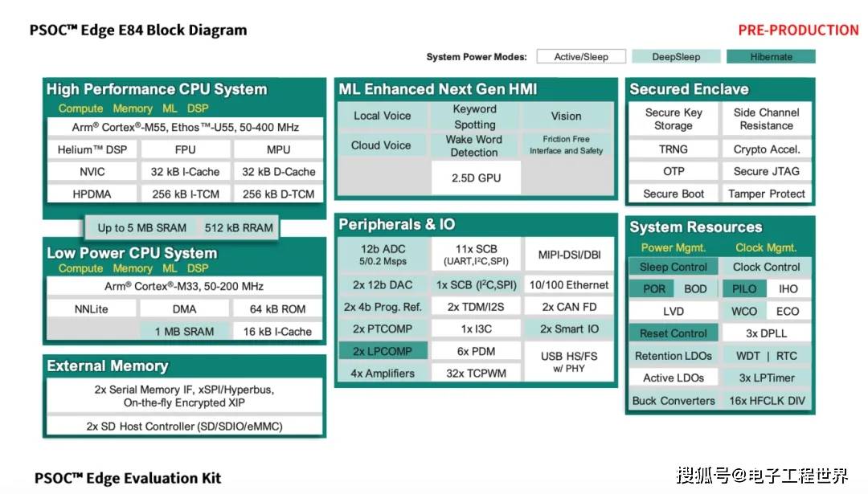The width and height of the screenshot is (868, 494).
Task: Click the USB HS/FS w/ PHY block
Action: tap(569, 361)
